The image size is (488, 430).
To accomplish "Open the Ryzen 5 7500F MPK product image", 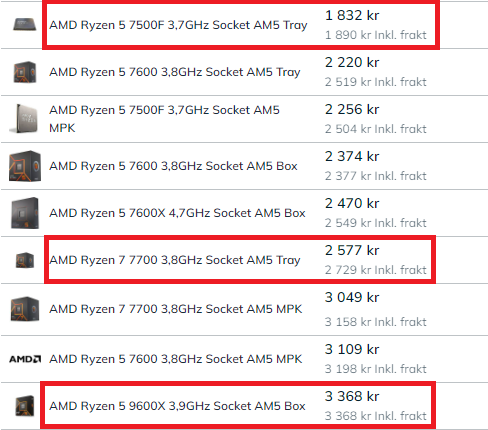I will (x=24, y=119).
